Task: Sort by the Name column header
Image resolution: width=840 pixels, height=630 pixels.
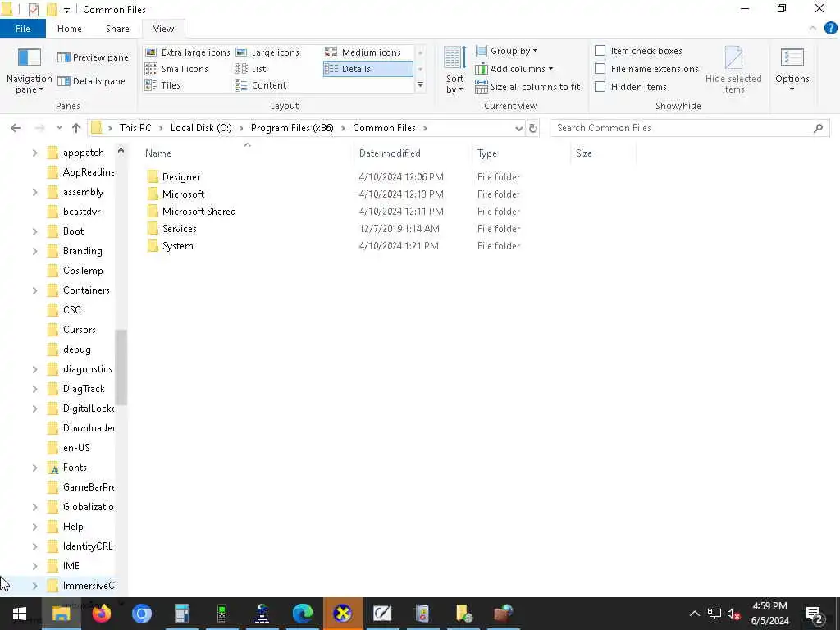Action: [248, 153]
